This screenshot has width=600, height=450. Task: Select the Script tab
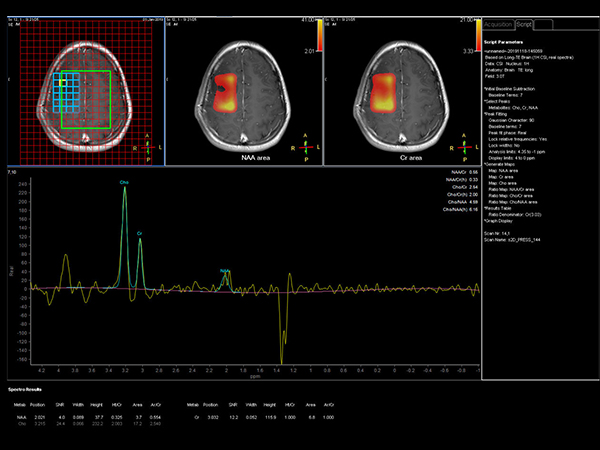[x=524, y=24]
